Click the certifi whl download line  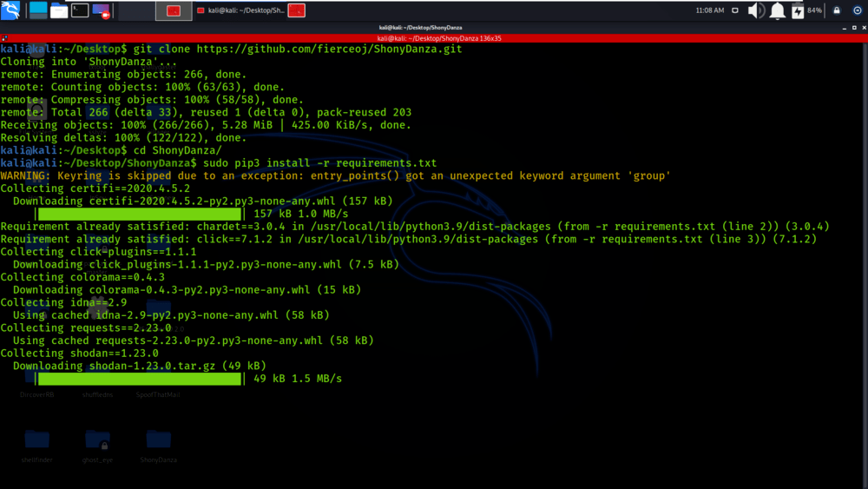pos(202,201)
